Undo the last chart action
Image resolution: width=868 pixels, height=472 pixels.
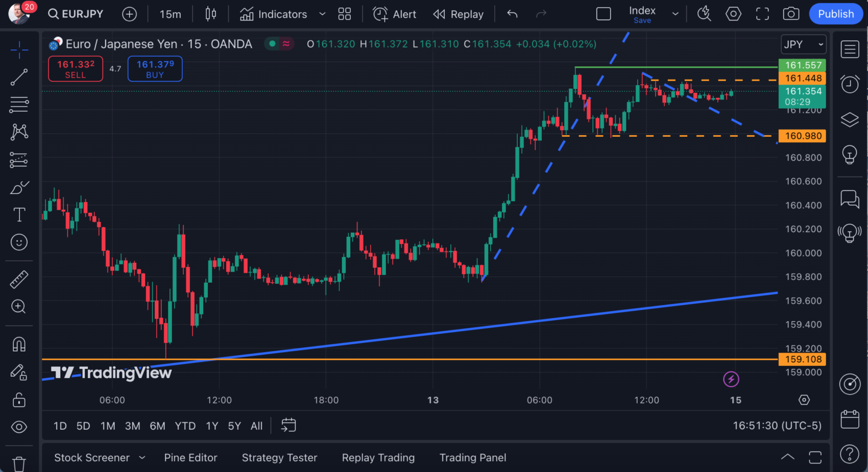pyautogui.click(x=512, y=14)
